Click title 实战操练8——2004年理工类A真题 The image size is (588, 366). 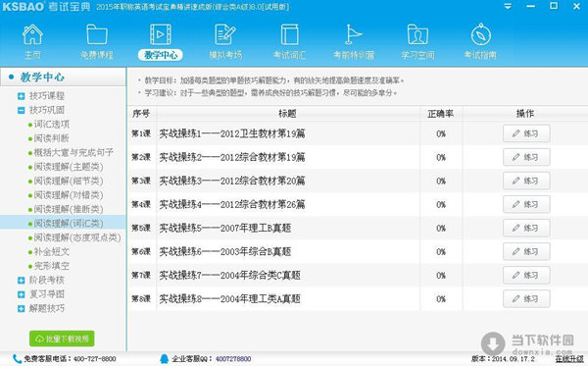[229, 299]
